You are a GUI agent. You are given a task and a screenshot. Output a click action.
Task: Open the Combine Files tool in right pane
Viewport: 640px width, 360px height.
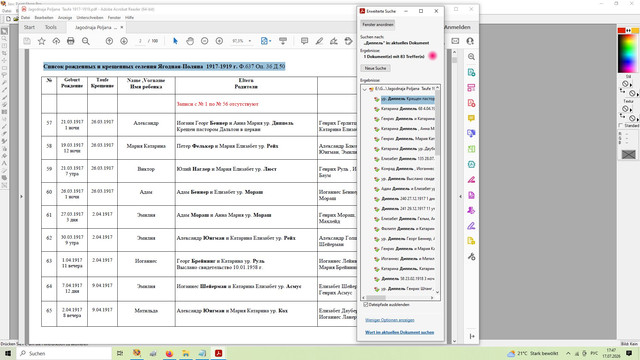[x=471, y=133]
